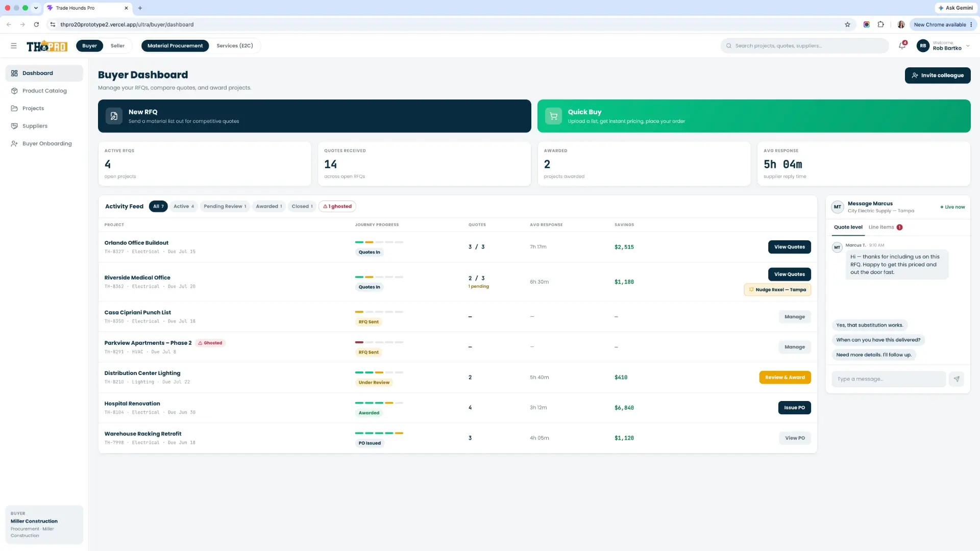980x551 pixels.
Task: Open the Dashboard sidebar item
Action: coord(44,73)
